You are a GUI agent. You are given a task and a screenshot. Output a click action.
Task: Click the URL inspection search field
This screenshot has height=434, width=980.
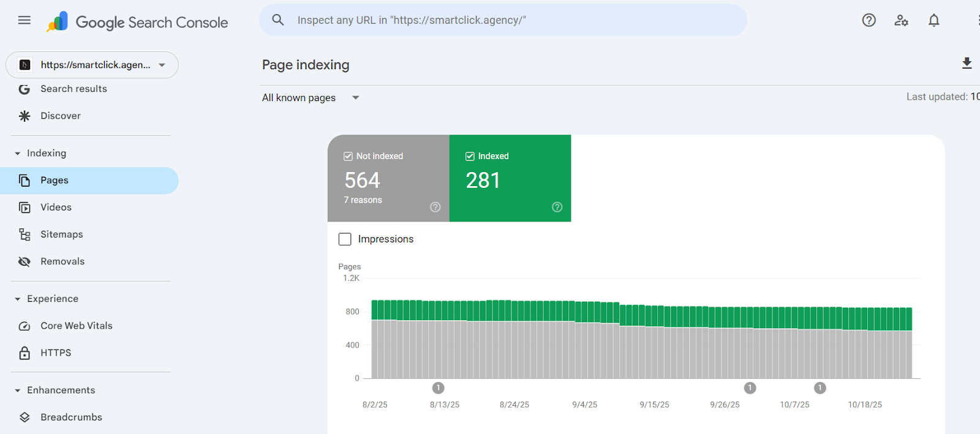503,20
